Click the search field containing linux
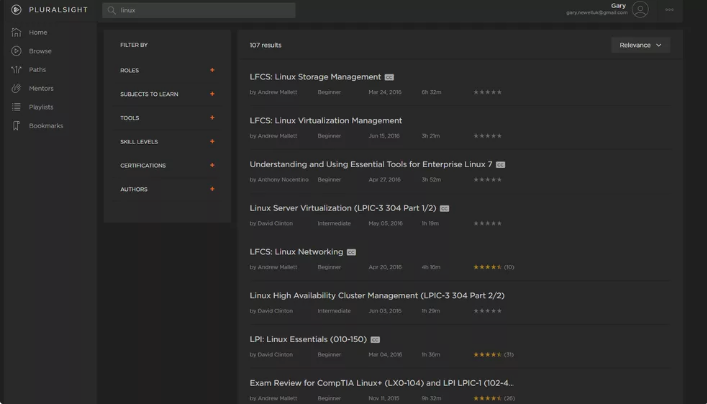Viewport: 707px width, 404px height. pyautogui.click(x=199, y=10)
